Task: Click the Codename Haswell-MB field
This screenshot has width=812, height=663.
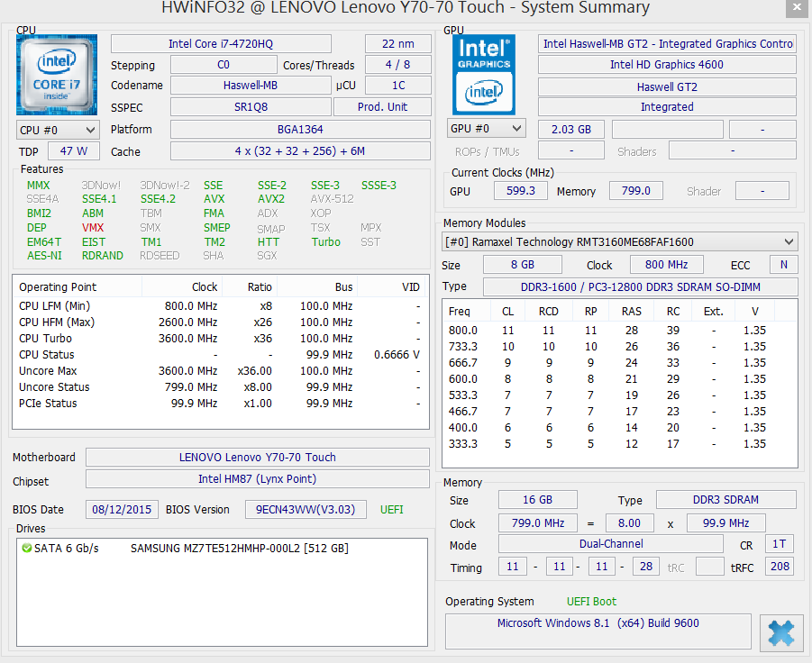Action: 251,86
